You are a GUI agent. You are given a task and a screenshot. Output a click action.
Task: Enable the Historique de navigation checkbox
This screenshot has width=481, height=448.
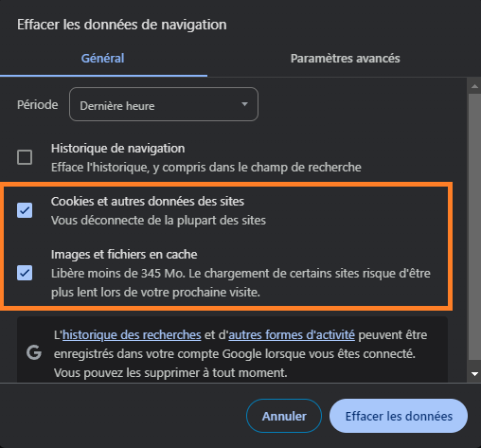coord(25,157)
